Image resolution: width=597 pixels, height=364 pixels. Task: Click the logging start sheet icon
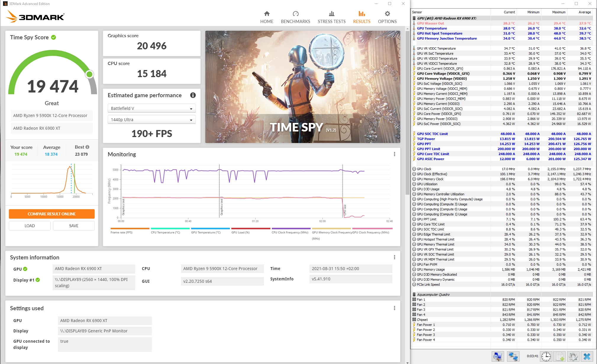coord(560,356)
